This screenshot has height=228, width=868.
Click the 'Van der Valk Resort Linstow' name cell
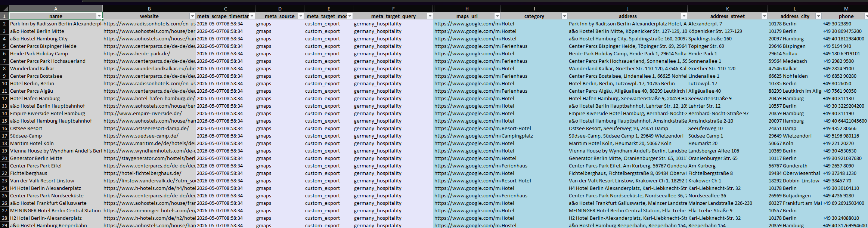56,181
